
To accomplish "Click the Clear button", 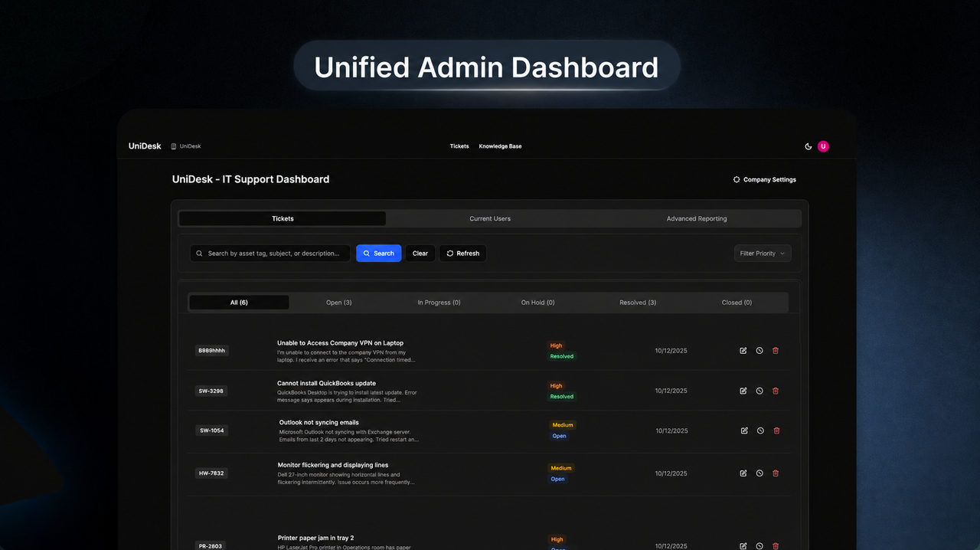I will click(x=420, y=254).
